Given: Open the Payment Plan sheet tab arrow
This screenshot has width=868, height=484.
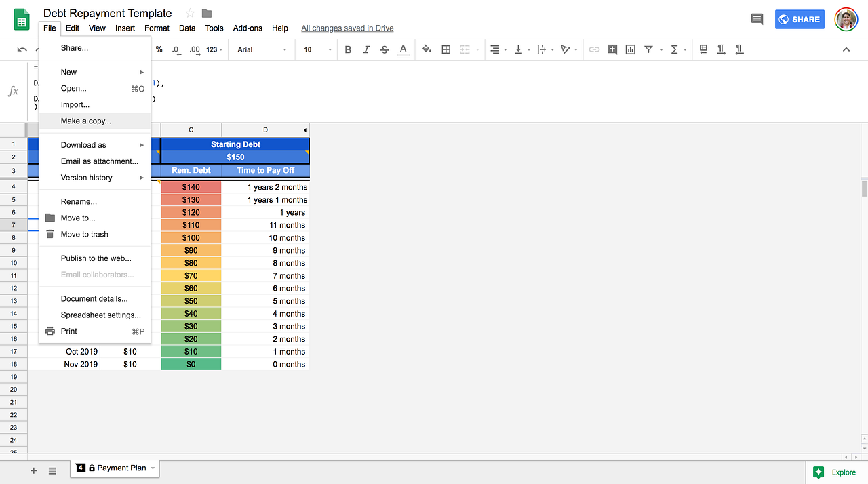Looking at the screenshot, I should (x=153, y=468).
